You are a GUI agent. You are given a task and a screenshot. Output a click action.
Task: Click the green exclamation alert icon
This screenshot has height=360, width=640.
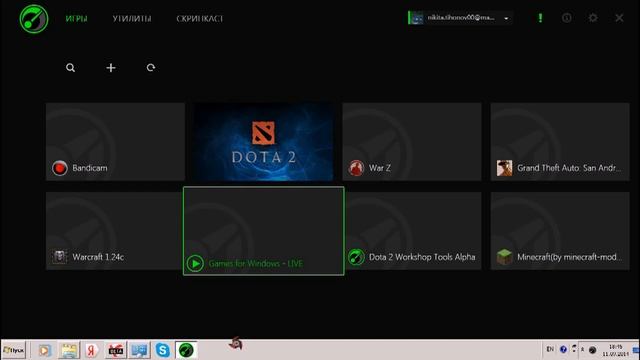(x=540, y=18)
